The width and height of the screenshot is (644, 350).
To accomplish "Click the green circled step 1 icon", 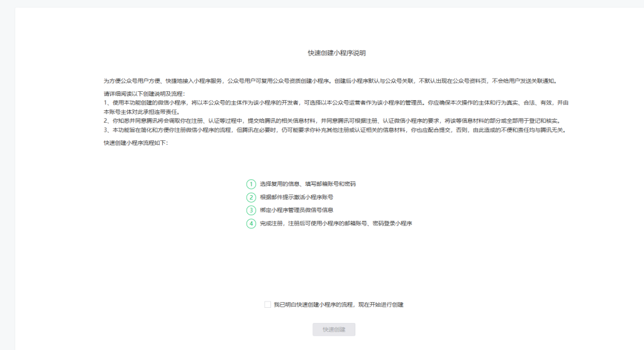I will 251,184.
